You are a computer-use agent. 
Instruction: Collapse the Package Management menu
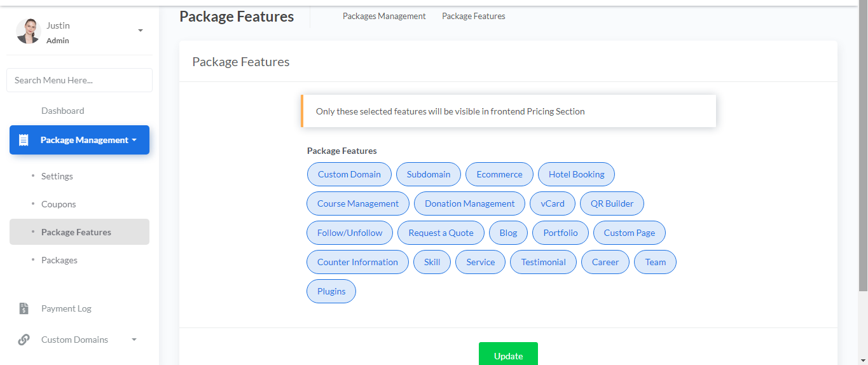click(x=79, y=140)
